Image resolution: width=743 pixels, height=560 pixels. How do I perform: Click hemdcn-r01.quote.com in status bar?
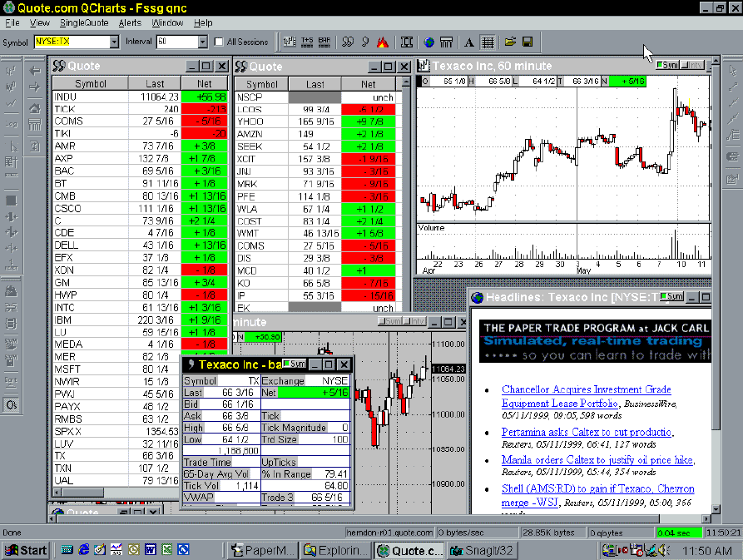pyautogui.click(x=389, y=533)
